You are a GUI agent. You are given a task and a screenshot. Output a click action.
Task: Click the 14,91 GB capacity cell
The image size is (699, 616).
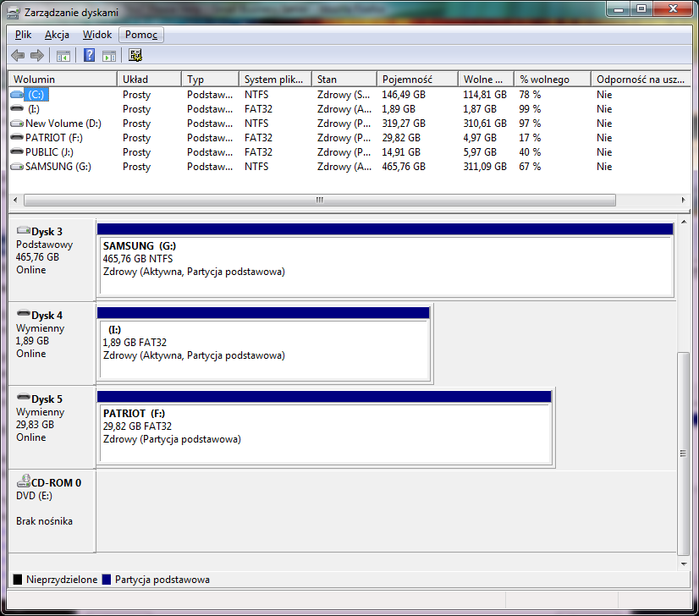[x=401, y=152]
